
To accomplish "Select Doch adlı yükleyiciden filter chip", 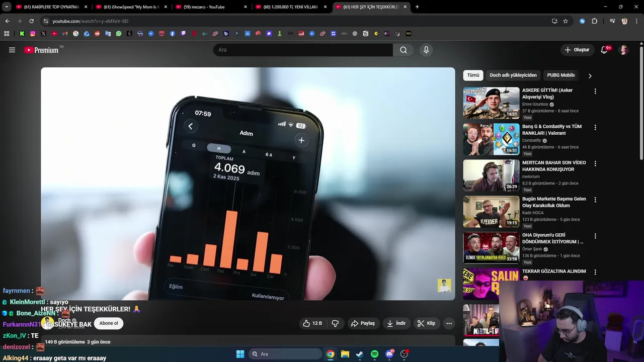I will (x=513, y=75).
